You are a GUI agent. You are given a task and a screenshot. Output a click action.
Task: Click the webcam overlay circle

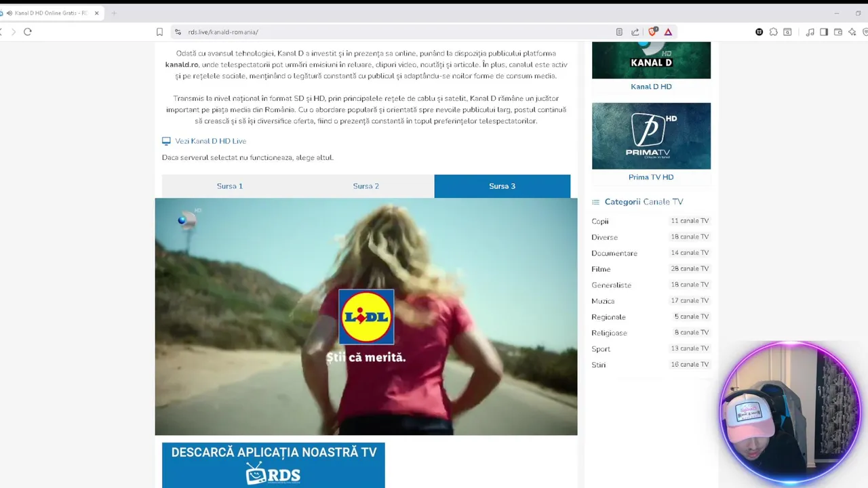click(x=791, y=412)
